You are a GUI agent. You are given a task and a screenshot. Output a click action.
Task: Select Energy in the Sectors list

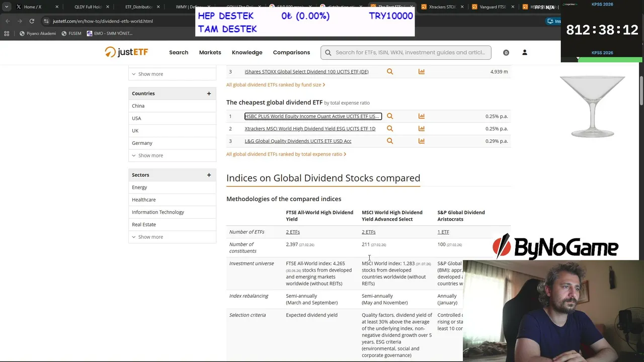[139, 187]
